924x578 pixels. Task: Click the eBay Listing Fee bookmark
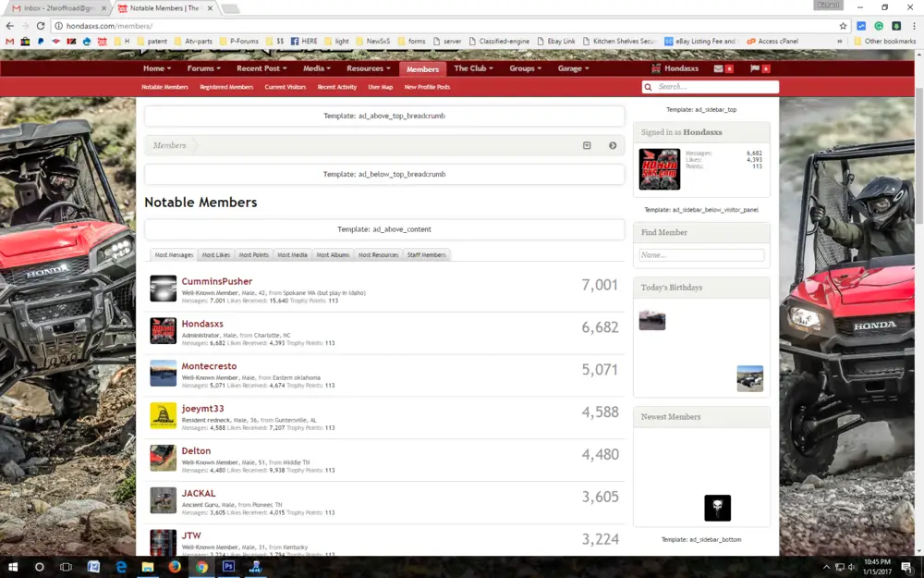(x=700, y=42)
